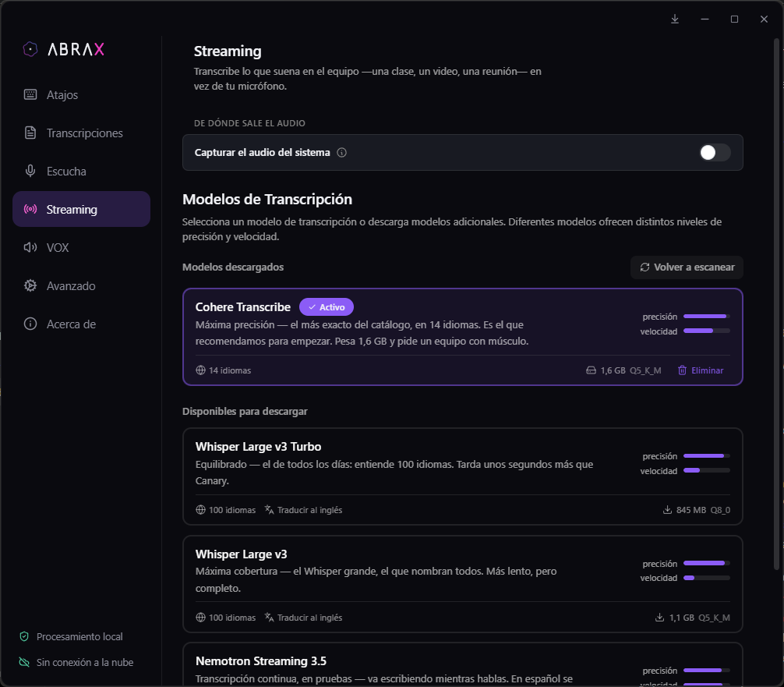Click 'Modelos descargados' heading
This screenshot has width=784, height=687.
click(232, 267)
